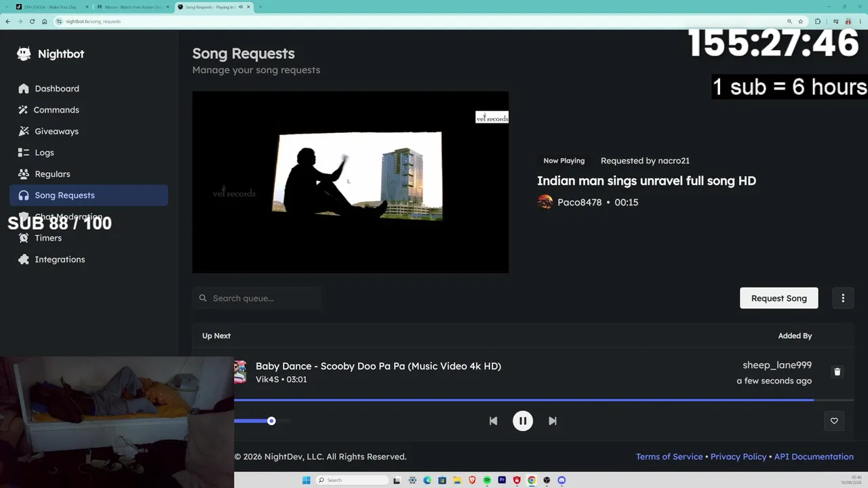Click the Baby Dance song title
Screen dimensions: 868x488
coord(378,366)
